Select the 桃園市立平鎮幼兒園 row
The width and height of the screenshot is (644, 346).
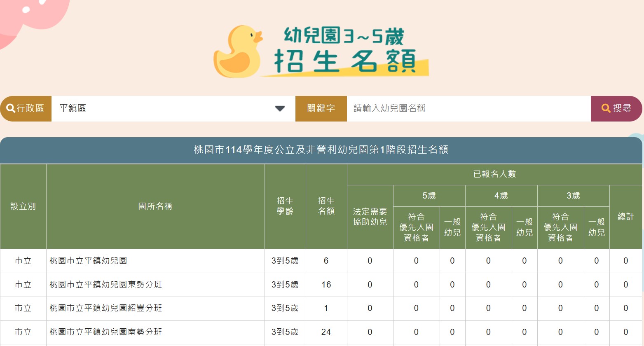point(155,261)
